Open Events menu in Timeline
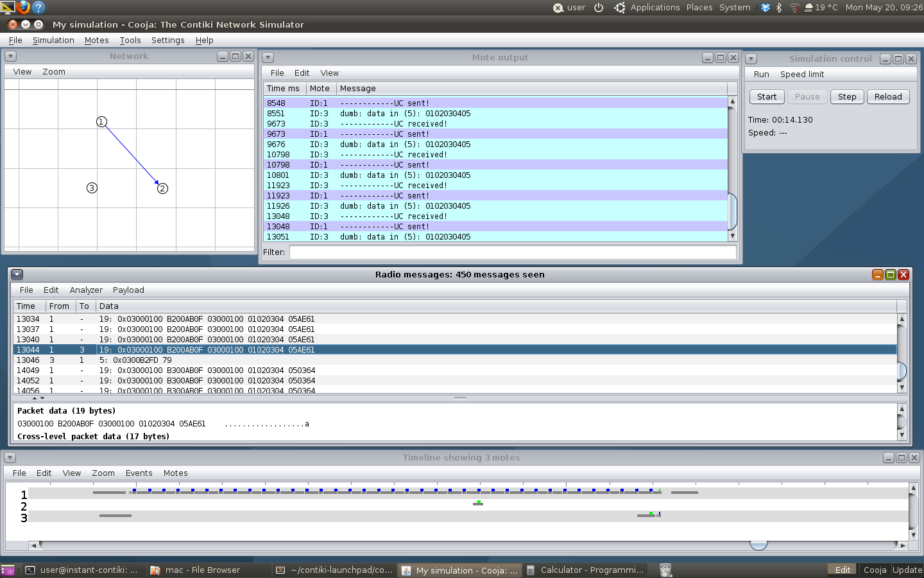The width and height of the screenshot is (924, 578). click(139, 473)
